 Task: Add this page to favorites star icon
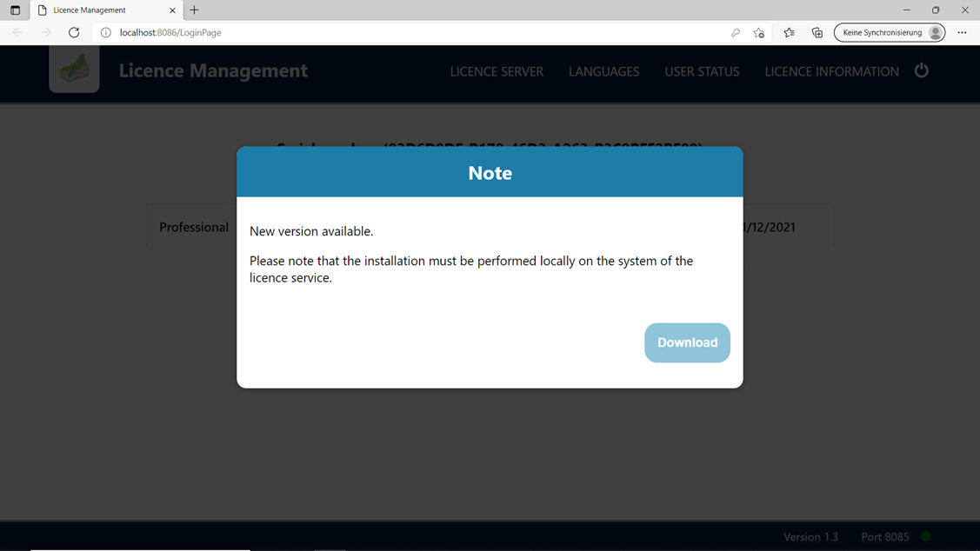tap(759, 33)
